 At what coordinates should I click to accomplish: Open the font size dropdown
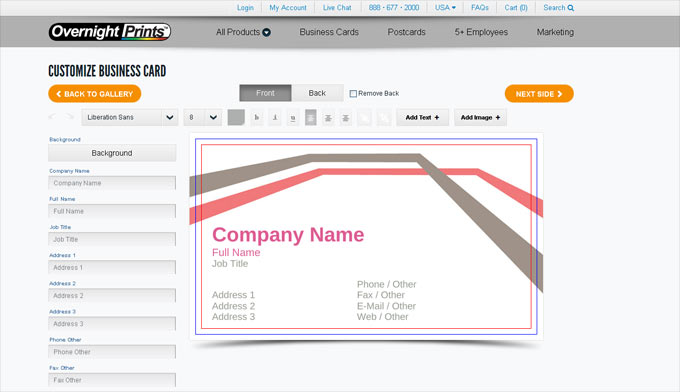pos(203,118)
